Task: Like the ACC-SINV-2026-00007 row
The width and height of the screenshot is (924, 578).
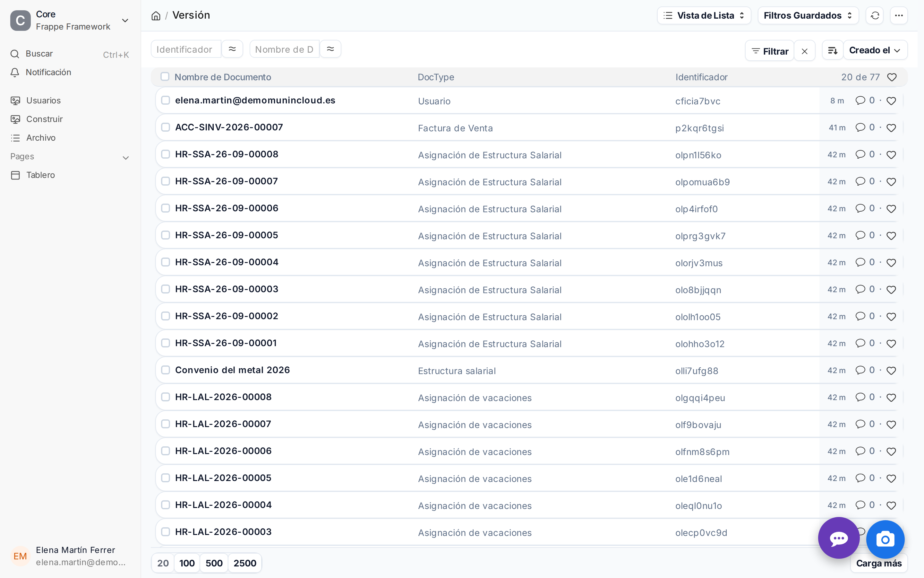Action: [x=891, y=128]
